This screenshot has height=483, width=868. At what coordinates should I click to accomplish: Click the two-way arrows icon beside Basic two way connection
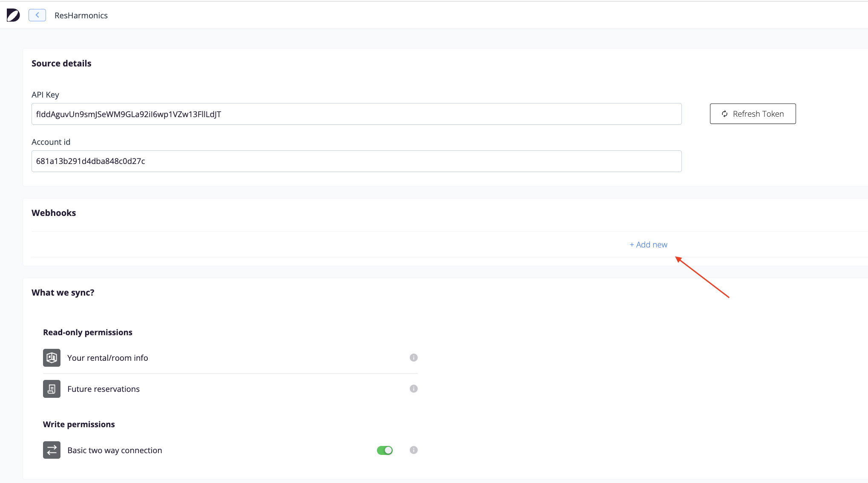coord(51,450)
